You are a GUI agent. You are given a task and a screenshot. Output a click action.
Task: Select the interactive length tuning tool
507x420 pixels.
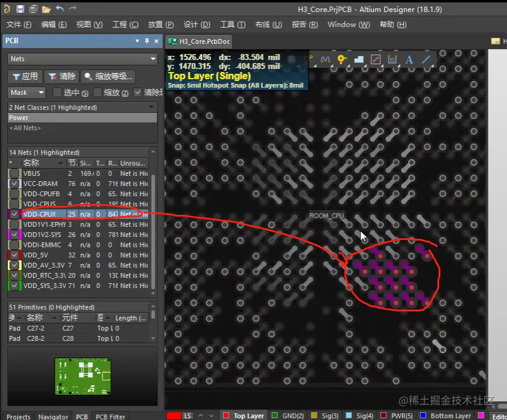(325, 59)
